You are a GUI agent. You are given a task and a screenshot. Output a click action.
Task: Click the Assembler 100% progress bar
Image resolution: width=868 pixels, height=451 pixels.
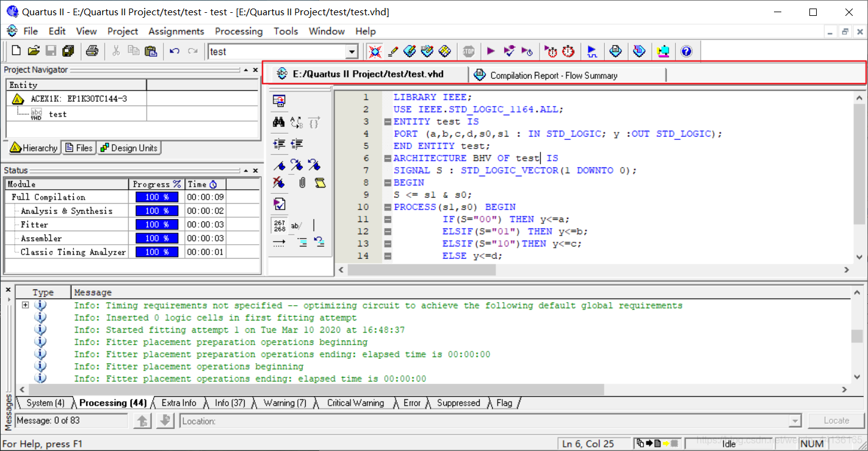157,238
